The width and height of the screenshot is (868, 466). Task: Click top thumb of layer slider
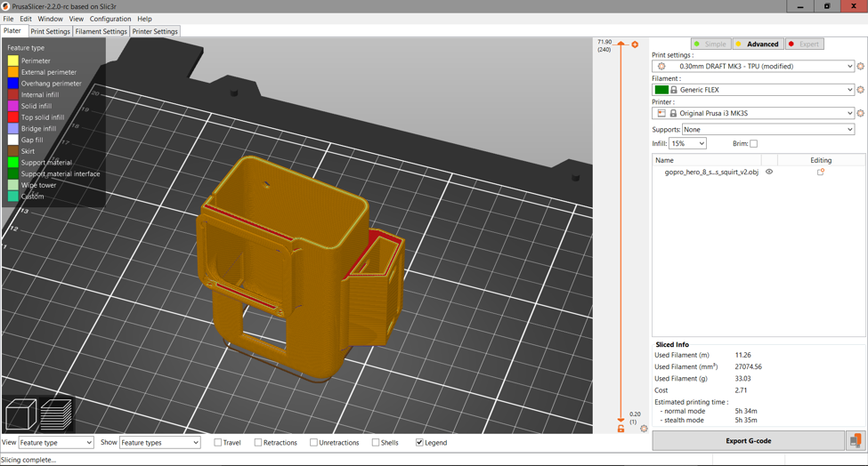(x=621, y=44)
